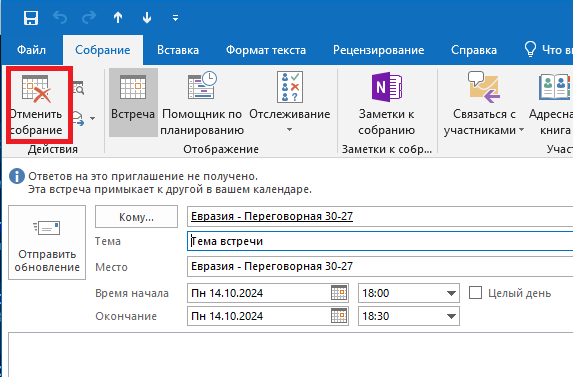Click the Действия group label
The image size is (573, 377).
[53, 149]
